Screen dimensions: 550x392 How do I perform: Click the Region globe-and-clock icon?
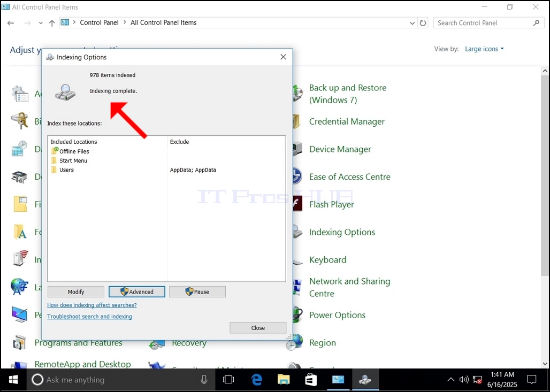pyautogui.click(x=294, y=342)
